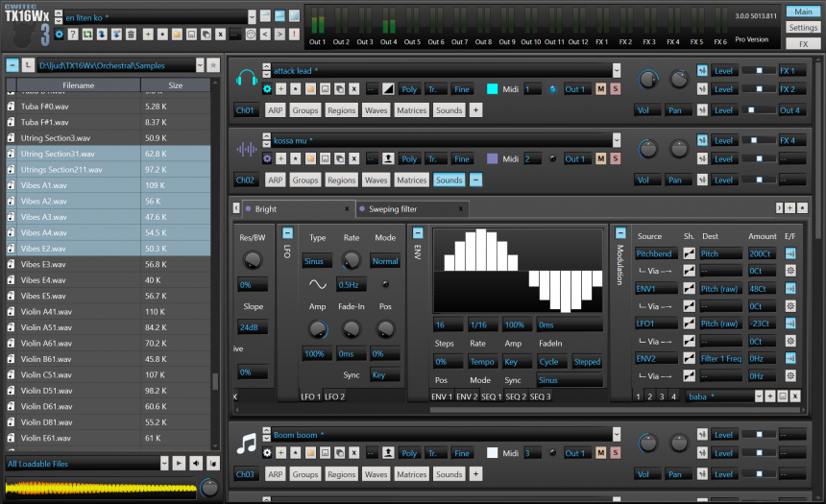This screenshot has width=826, height=504.
Task: Select Vibes E3.wav in the file list
Action: pos(57,264)
